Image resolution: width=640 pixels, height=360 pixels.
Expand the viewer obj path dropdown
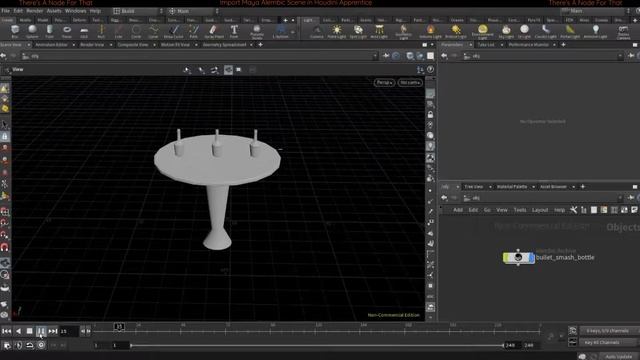point(375,56)
